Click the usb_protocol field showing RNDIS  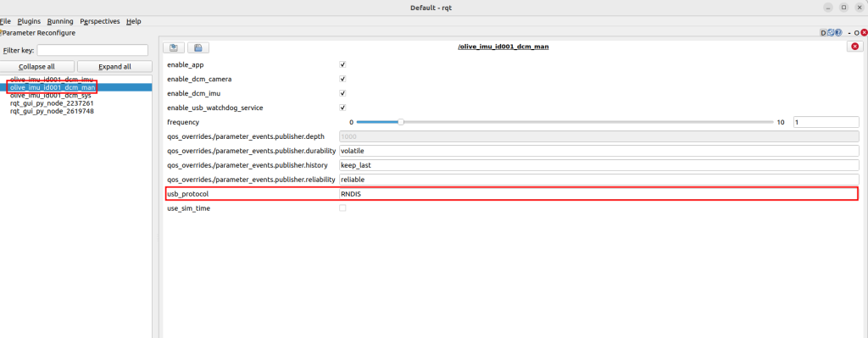click(x=599, y=194)
